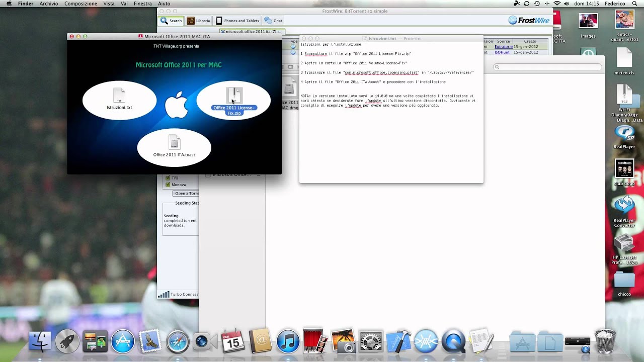
Task: Click the ISOHunt source link
Action: [x=502, y=52]
